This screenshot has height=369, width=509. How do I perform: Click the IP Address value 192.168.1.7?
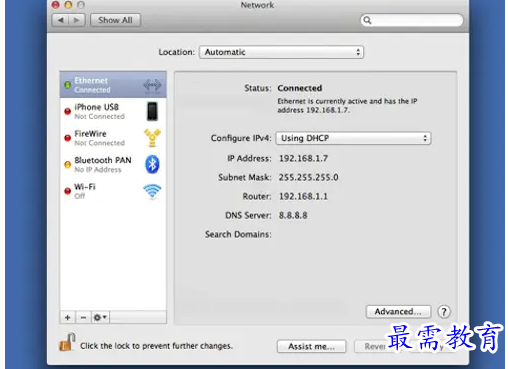pos(303,158)
